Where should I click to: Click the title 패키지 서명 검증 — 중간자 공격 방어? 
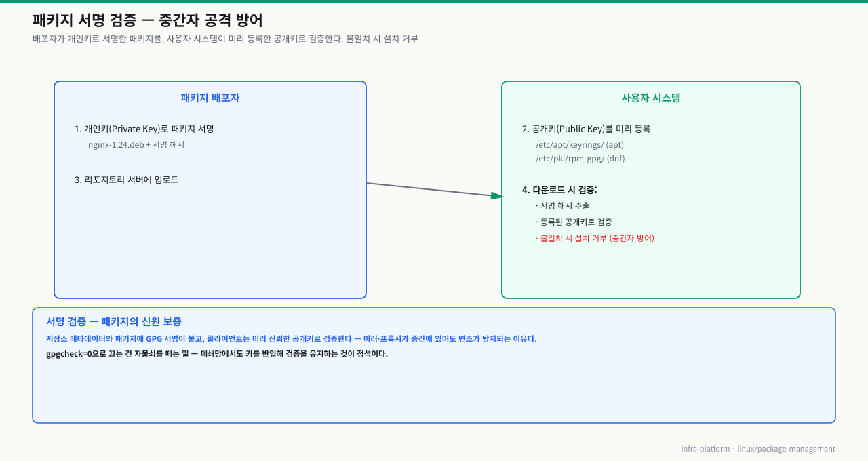click(x=148, y=20)
